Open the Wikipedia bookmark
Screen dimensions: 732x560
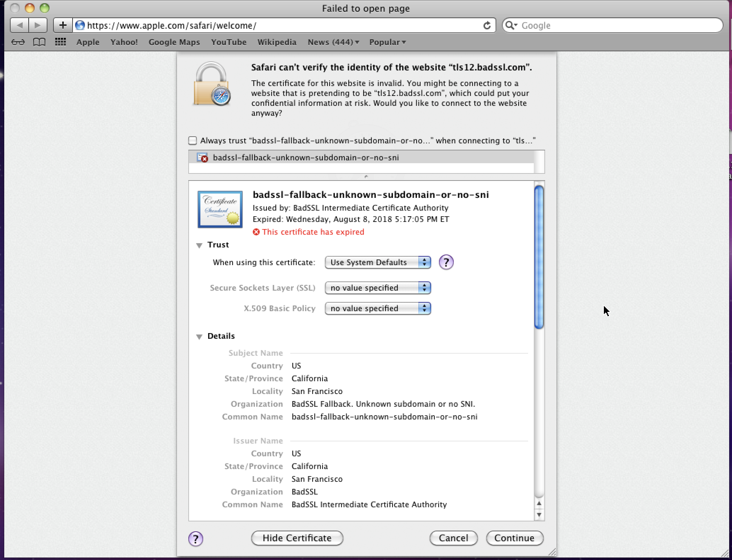coord(277,42)
